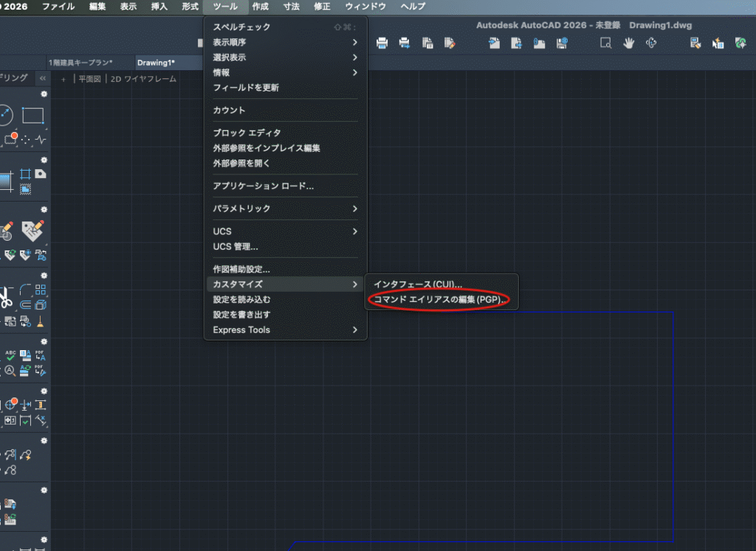Collapse the tool palette with double chevron

[x=43, y=78]
